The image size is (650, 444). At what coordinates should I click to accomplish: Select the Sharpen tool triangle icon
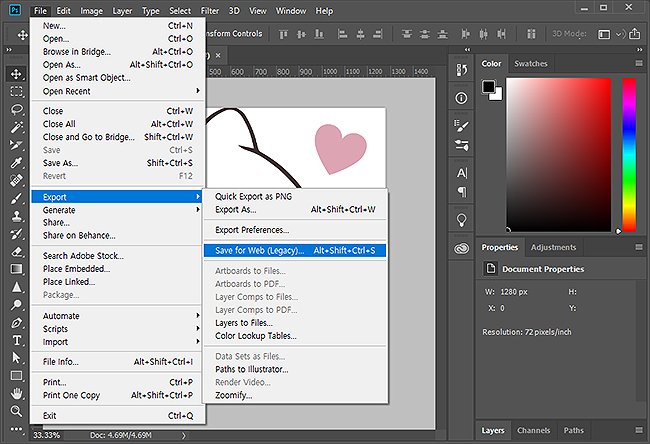coord(16,287)
